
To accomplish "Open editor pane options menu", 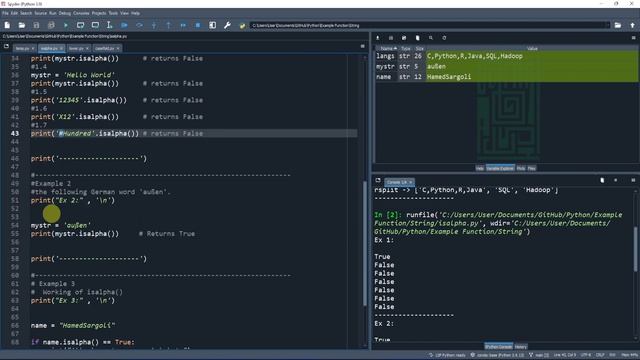I will (362, 47).
